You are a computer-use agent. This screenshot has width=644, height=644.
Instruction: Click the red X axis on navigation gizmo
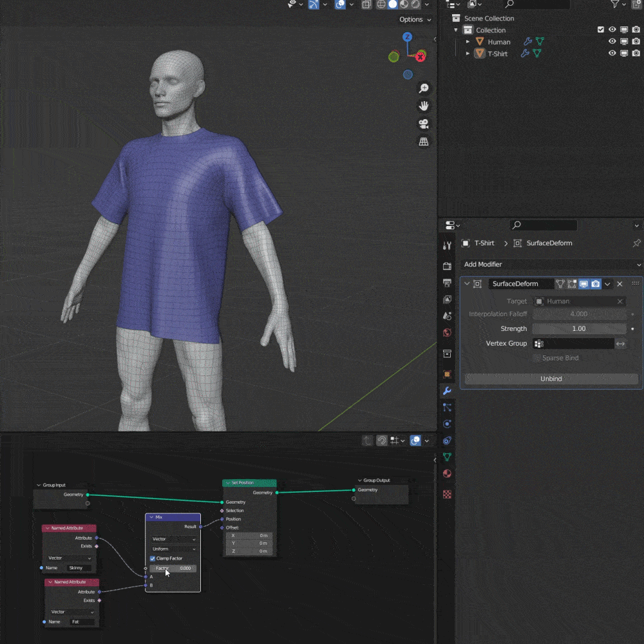tap(420, 57)
